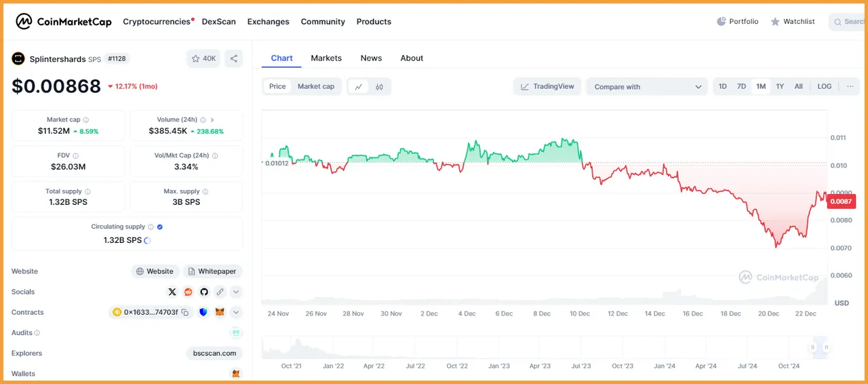868x384 pixels.
Task: Set chart range to 7D
Action: (742, 86)
